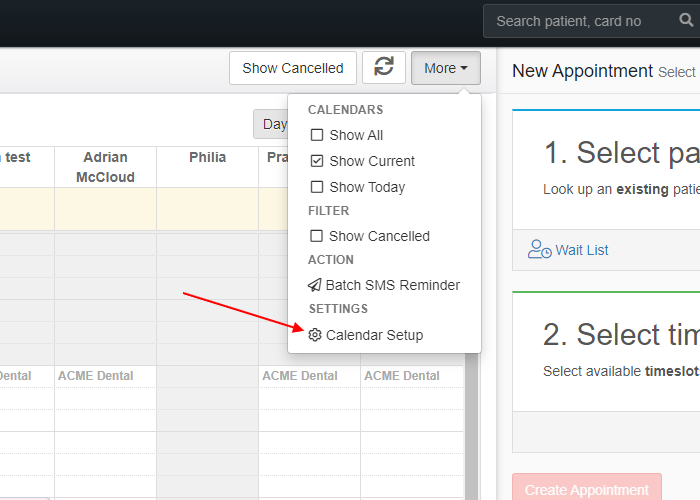Click the refresh calendar icon button
The height and width of the screenshot is (500, 700).
[x=384, y=68]
